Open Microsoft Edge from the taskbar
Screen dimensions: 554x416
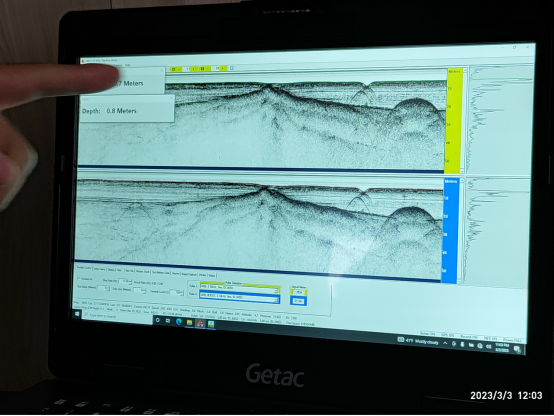point(179,321)
